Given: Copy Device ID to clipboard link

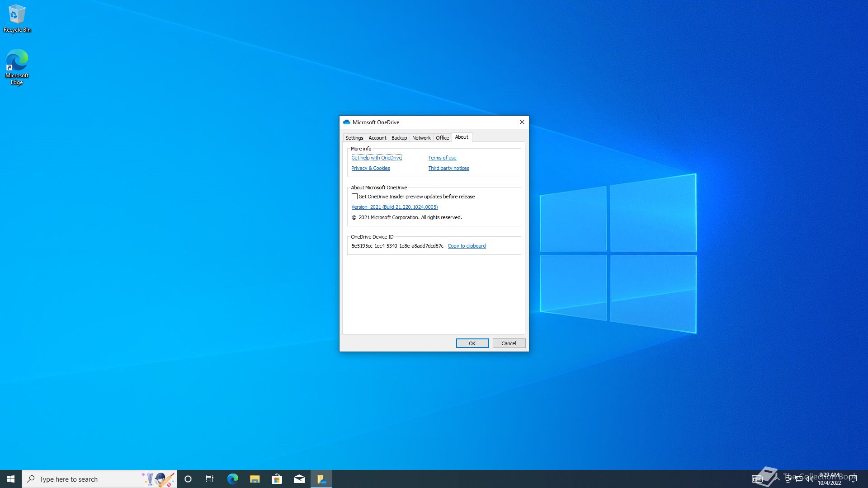Looking at the screenshot, I should point(467,246).
